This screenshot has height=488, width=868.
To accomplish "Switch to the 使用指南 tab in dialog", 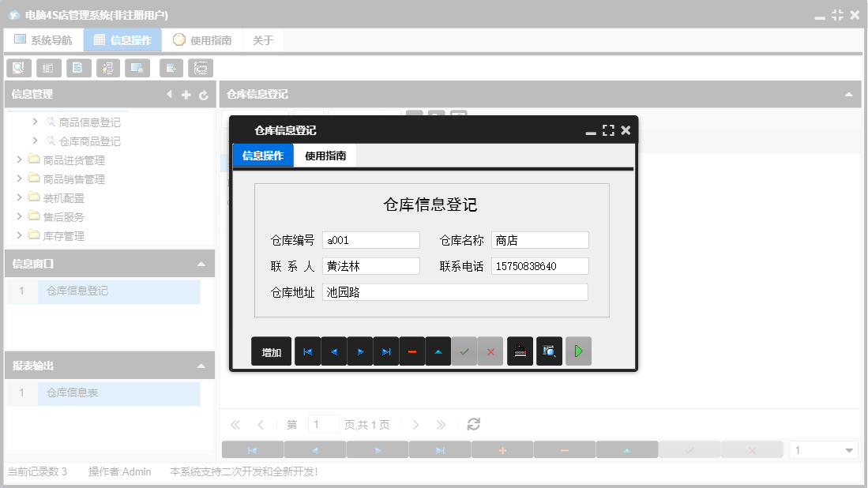I will pos(325,155).
